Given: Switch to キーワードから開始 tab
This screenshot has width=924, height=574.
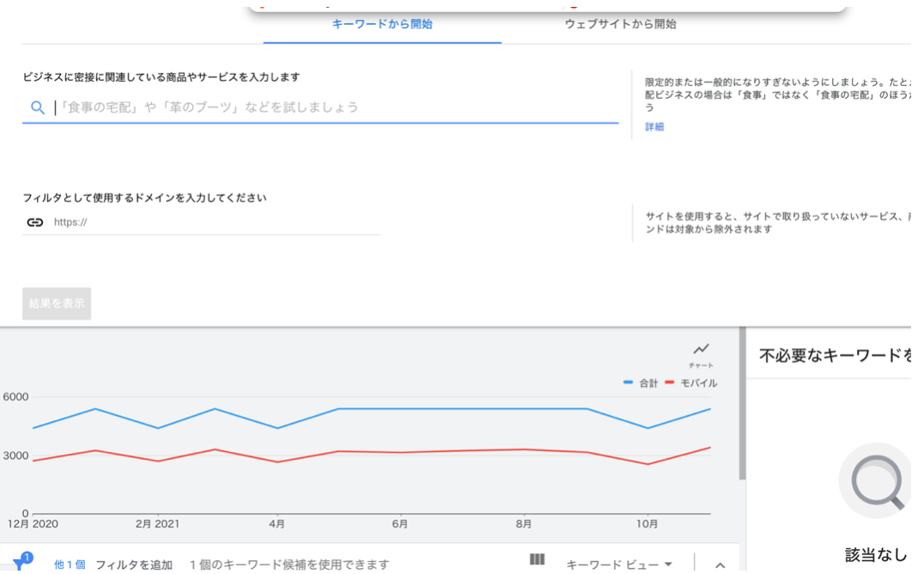Looking at the screenshot, I should (382, 24).
